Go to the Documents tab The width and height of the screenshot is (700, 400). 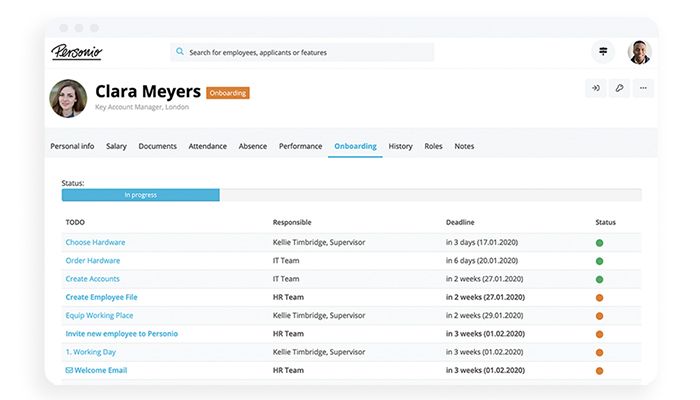[157, 146]
